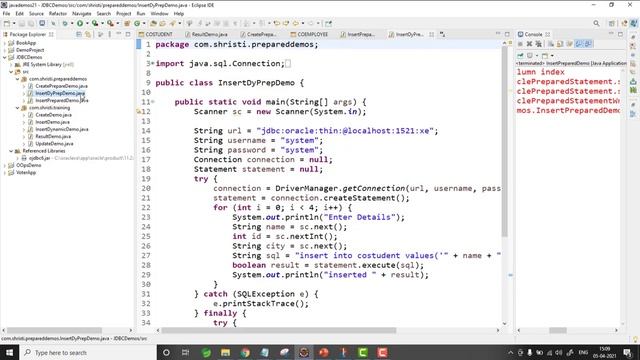
Task: Open the File menu
Action: (7, 13)
